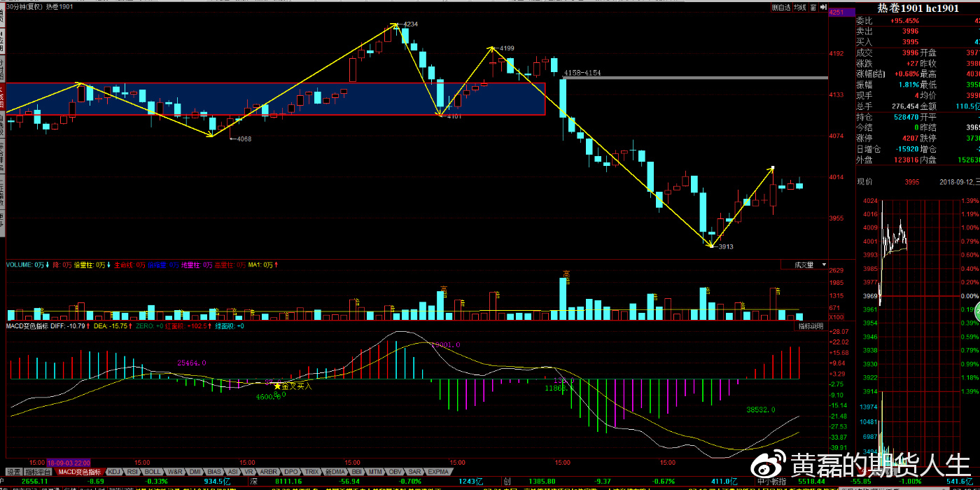This screenshot has height=490, width=980.
Task: Click the 指标说明 button
Action: point(811,326)
